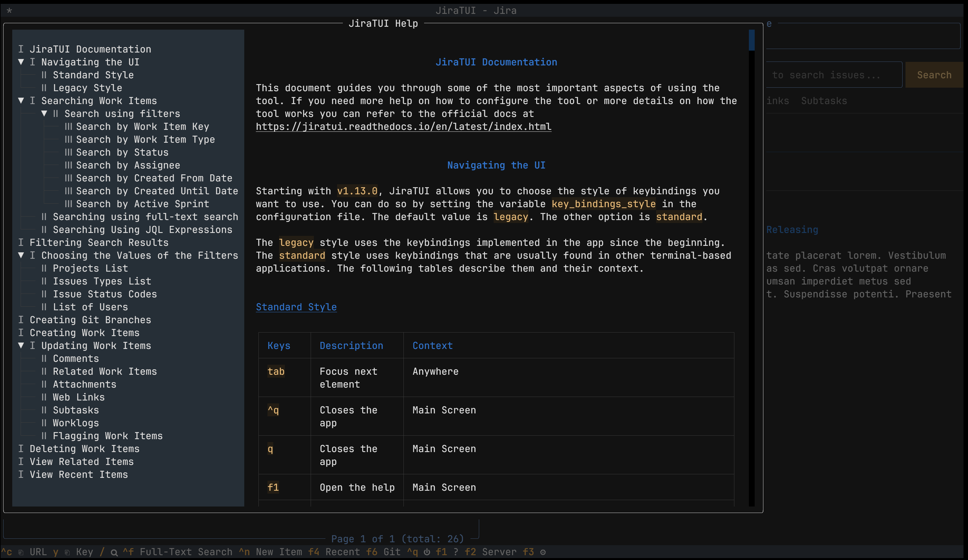This screenshot has height=560, width=968.
Task: Copy issue URL icon in footer
Action: (21, 552)
